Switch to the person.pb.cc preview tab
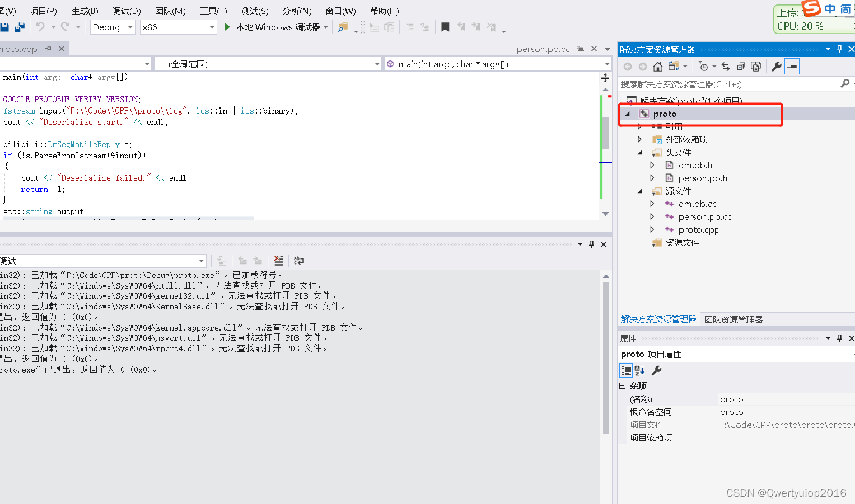 click(543, 49)
